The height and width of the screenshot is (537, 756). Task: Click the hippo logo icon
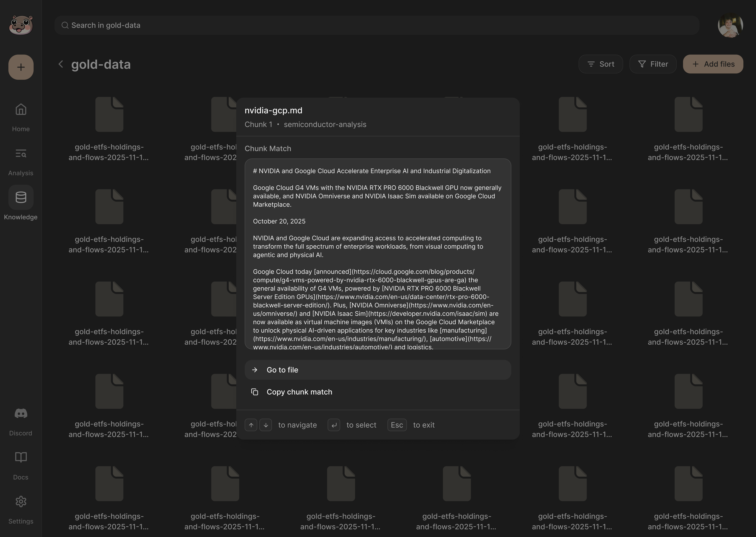click(21, 25)
